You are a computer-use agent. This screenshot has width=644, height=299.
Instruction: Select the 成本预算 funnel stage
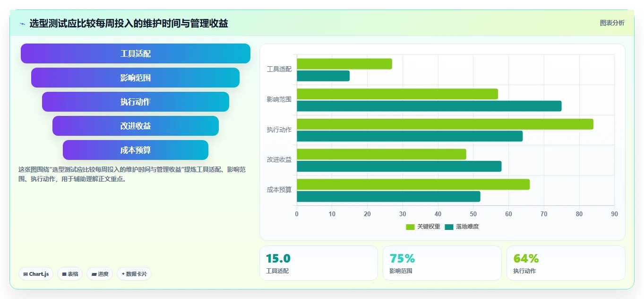coord(136,150)
